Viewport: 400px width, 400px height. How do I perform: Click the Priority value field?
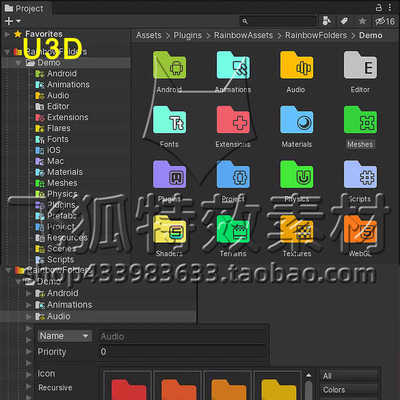pyautogui.click(x=182, y=352)
